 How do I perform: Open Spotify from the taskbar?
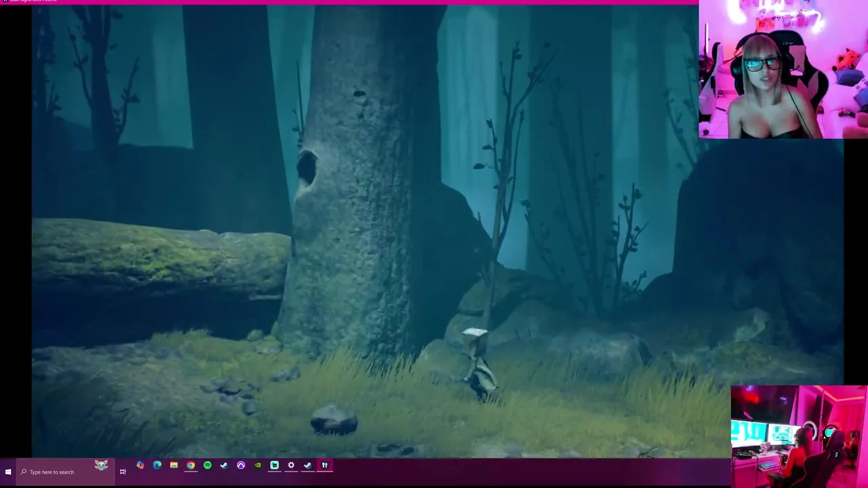pos(208,466)
